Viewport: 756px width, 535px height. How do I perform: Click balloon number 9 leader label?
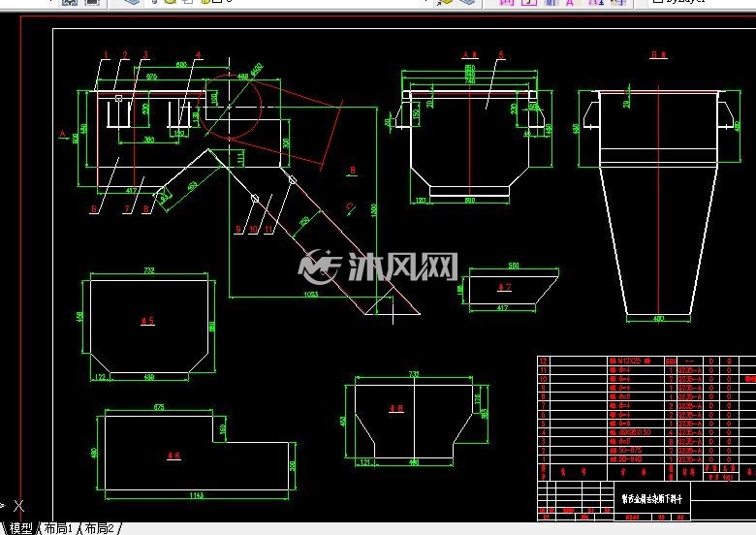[x=238, y=230]
